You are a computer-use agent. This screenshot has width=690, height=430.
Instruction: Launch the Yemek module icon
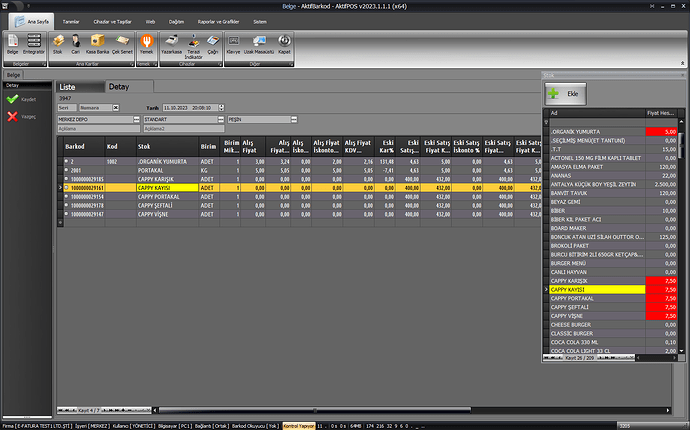click(147, 44)
